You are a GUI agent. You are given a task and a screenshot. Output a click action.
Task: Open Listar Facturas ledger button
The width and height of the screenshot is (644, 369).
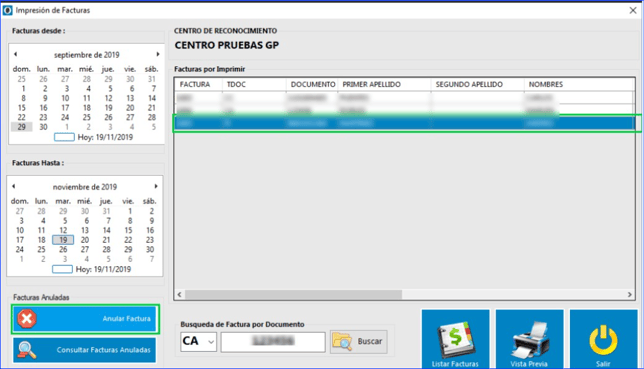point(455,339)
